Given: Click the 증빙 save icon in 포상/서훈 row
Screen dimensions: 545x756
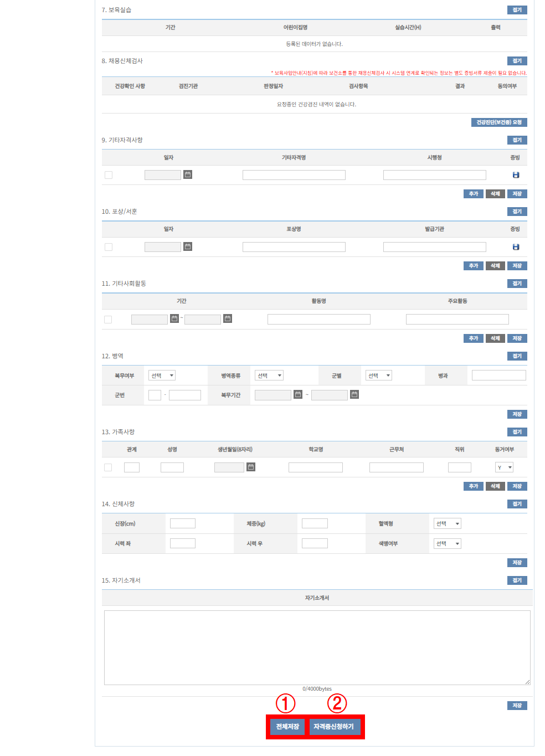Looking at the screenshot, I should tap(516, 247).
